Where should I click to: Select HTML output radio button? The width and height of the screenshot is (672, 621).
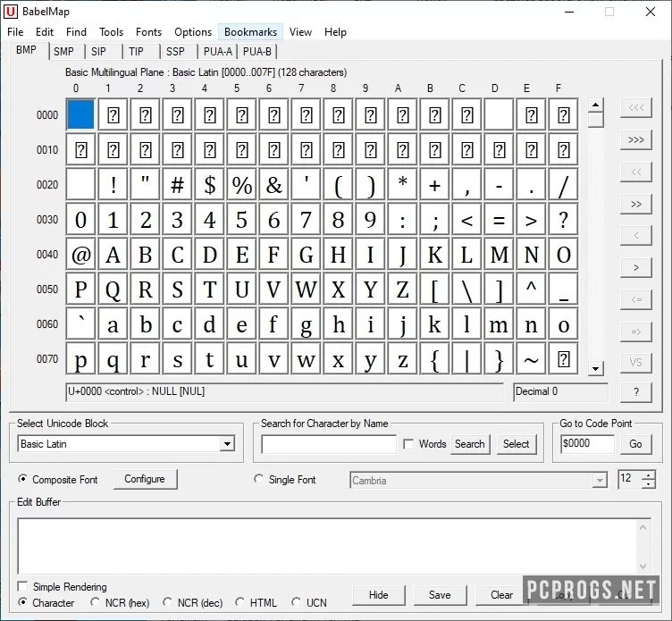point(240,602)
